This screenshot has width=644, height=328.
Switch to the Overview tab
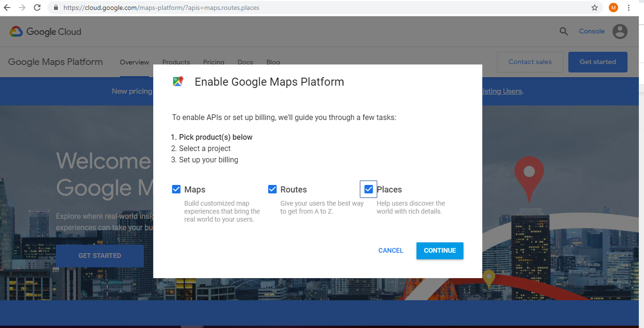pyautogui.click(x=134, y=62)
